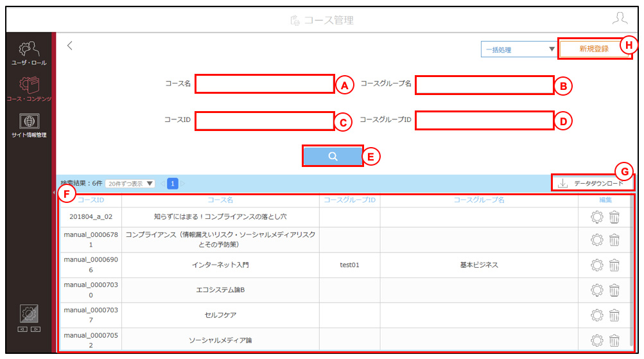
Task: Focus the コースID input field
Action: pyautogui.click(x=265, y=121)
